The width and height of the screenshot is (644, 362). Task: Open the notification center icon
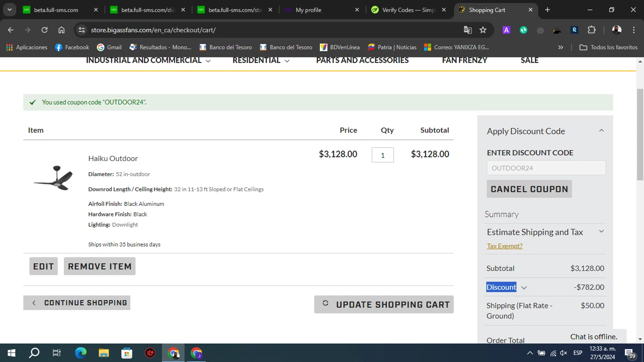coord(630,353)
